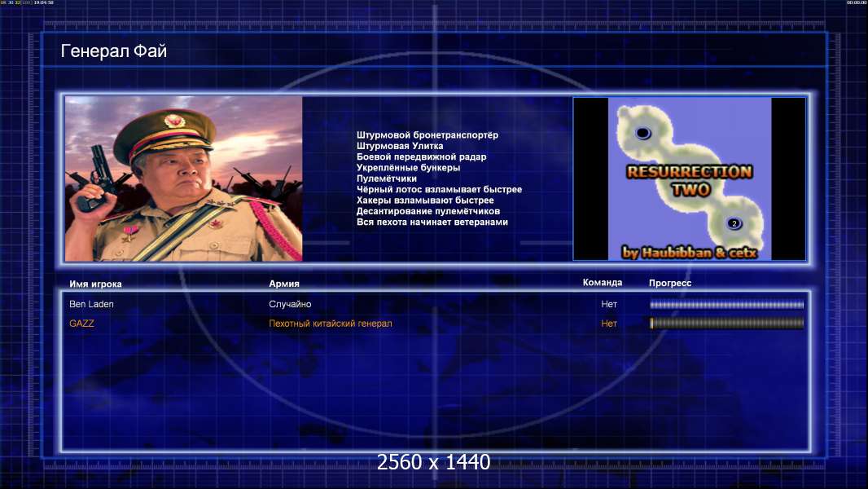Screen dimensions: 868x489
Task: Click army 'Пехотный китайский генерал'
Action: pyautogui.click(x=331, y=324)
